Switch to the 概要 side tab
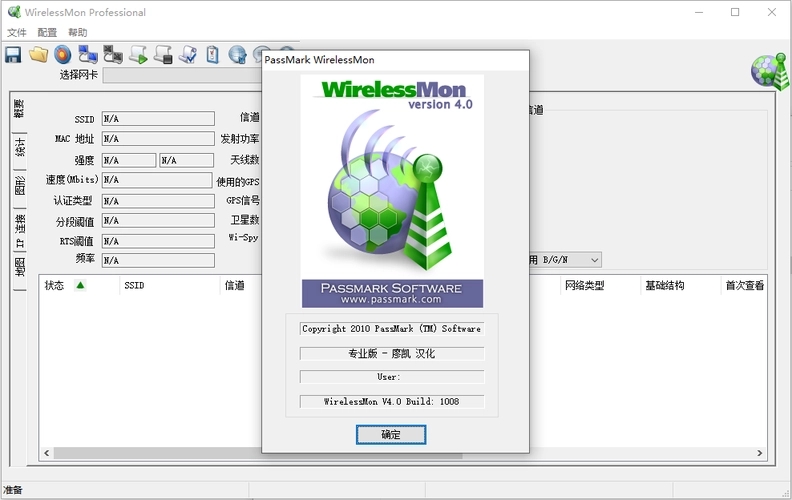Screen dimensions: 792x500 (19, 109)
